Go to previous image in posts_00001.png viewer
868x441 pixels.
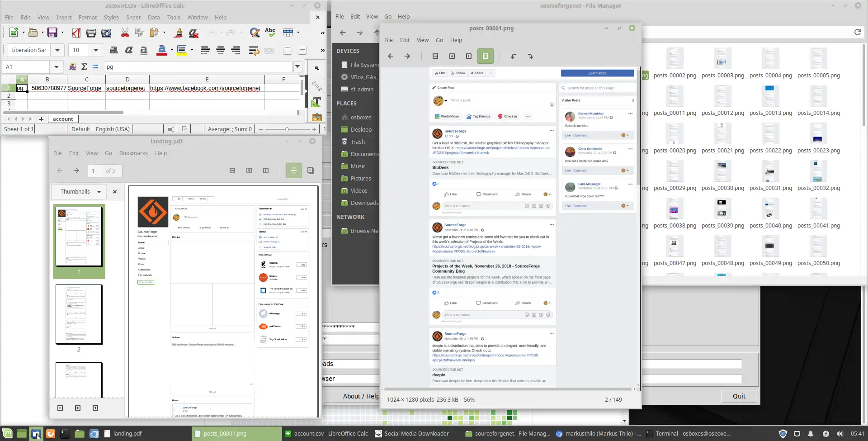(391, 56)
